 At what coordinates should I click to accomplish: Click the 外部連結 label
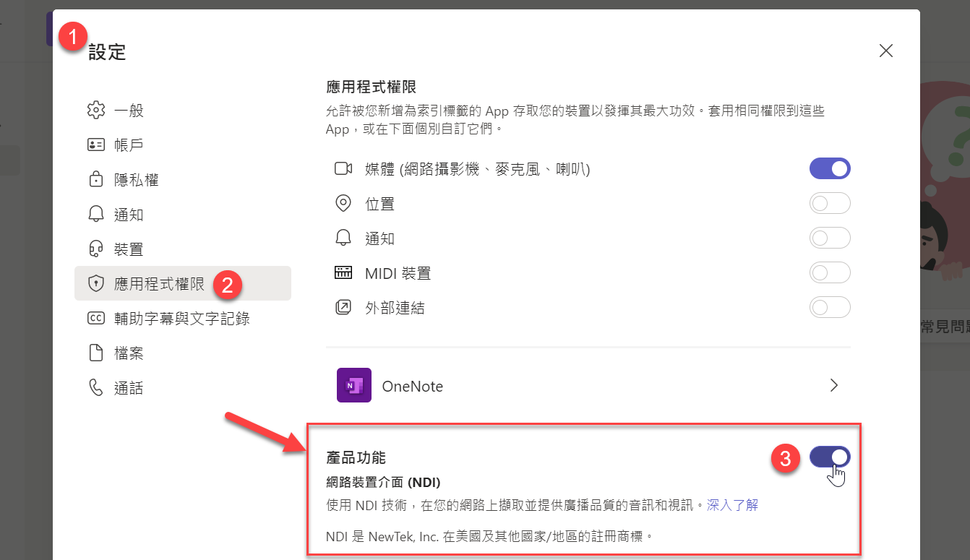395,308
